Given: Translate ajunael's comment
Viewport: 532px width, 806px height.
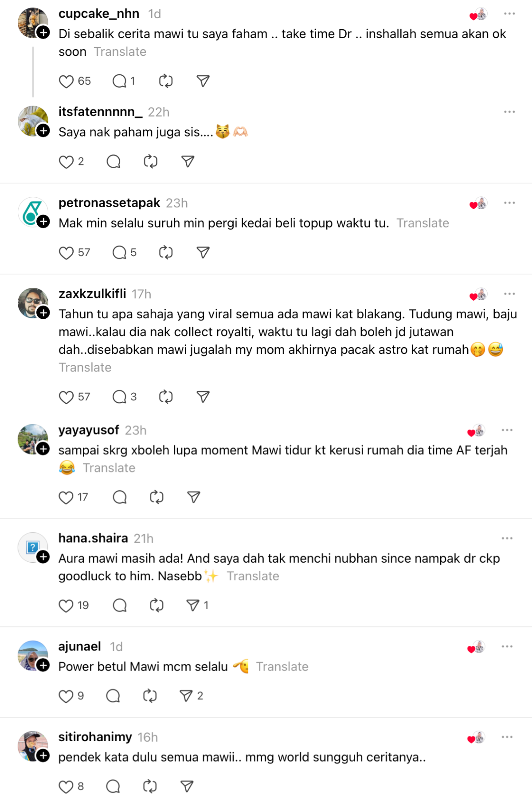Looking at the screenshot, I should pyautogui.click(x=282, y=667).
